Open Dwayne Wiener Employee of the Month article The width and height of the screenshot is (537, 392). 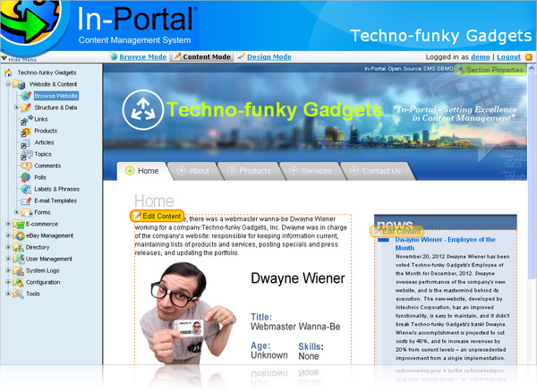pyautogui.click(x=445, y=243)
